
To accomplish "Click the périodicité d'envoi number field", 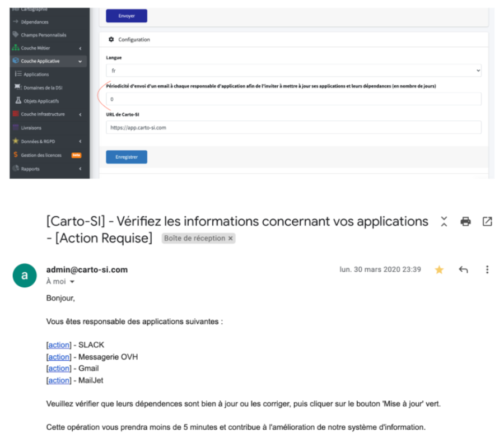I will (x=293, y=99).
